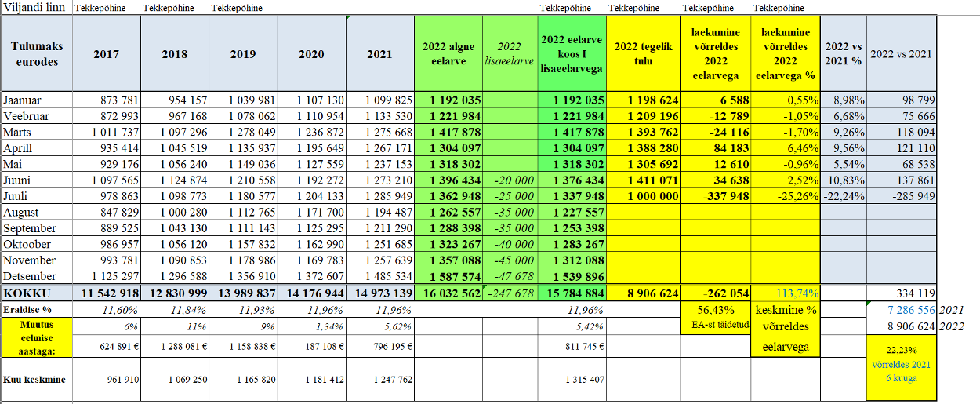
Task: Select the 15 784 884 total cell
Action: pyautogui.click(x=572, y=293)
